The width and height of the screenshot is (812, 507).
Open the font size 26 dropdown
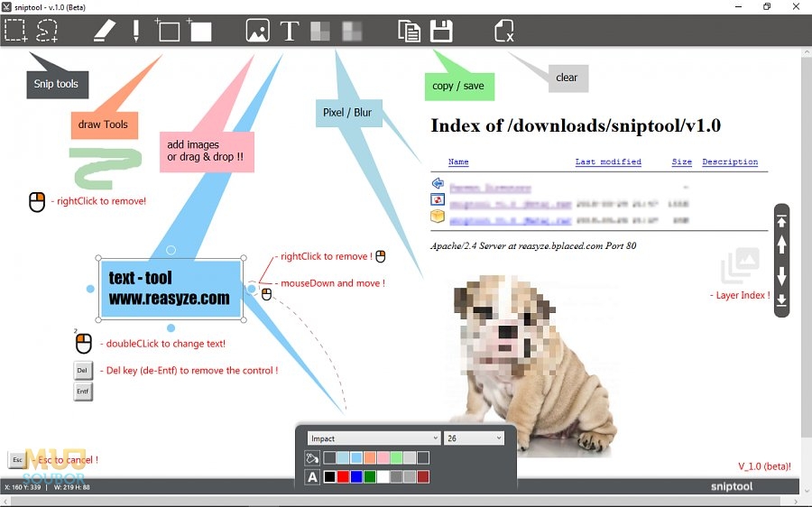click(x=474, y=438)
